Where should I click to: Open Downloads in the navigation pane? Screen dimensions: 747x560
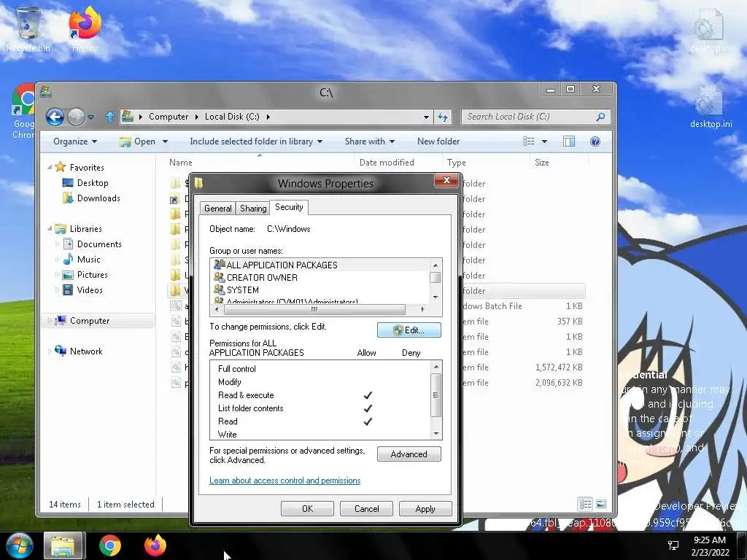click(91, 198)
